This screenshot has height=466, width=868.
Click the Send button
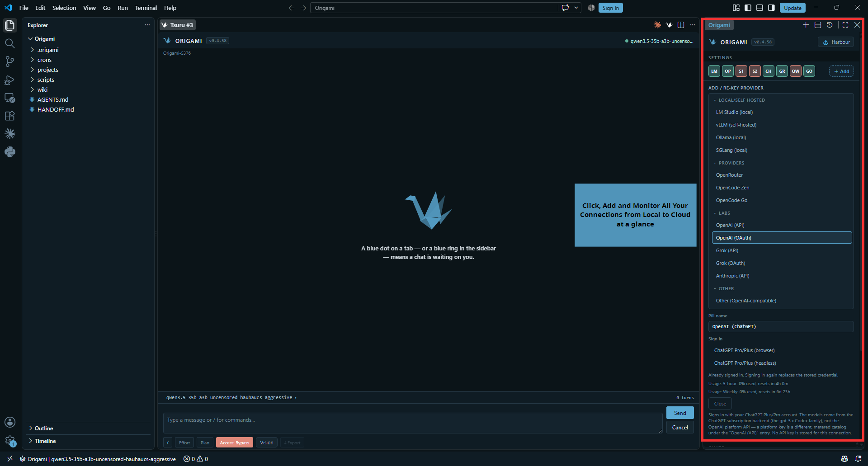pos(680,413)
